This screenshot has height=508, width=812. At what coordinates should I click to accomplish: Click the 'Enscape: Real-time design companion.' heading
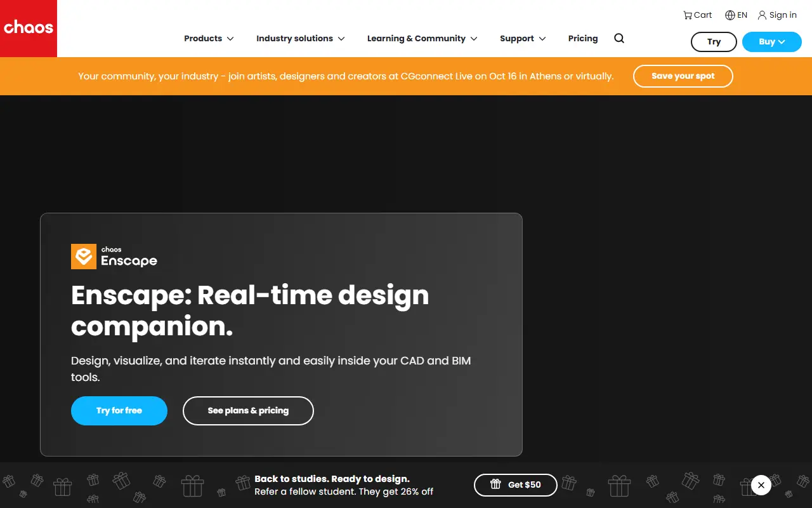pyautogui.click(x=250, y=311)
